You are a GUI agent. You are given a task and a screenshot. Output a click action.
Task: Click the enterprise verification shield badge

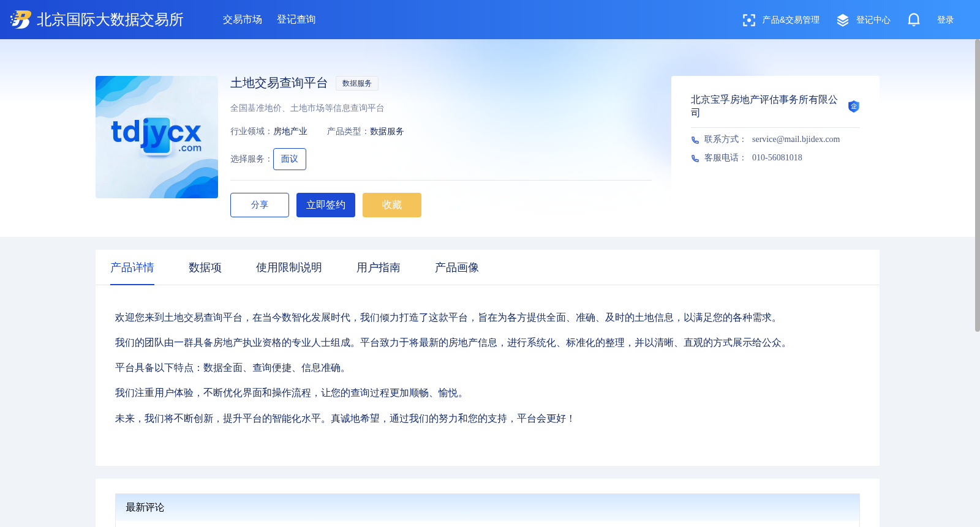click(x=854, y=107)
